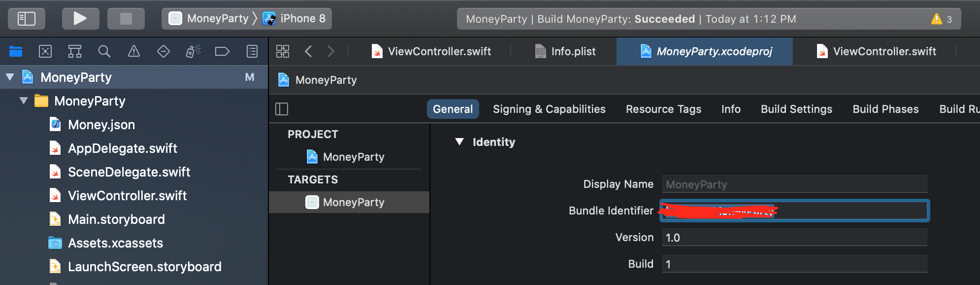Collapse the Identity section
The image size is (980, 285).
pyautogui.click(x=459, y=142)
